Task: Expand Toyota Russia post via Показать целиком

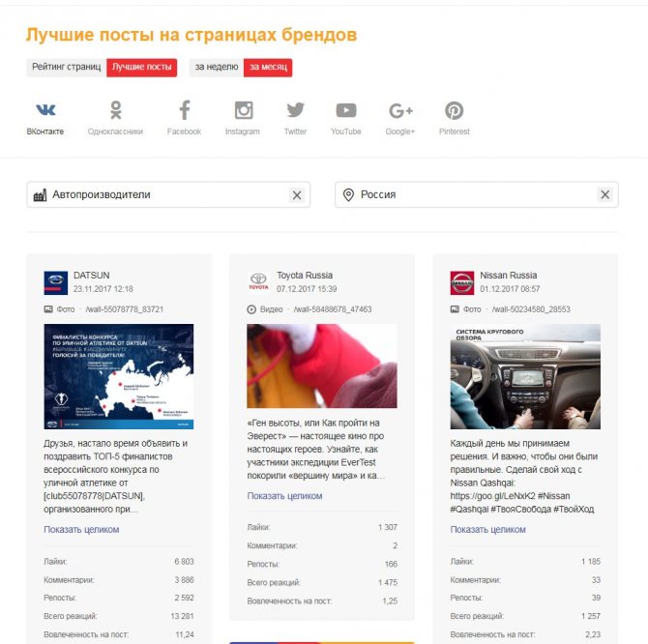Action: 284,496
